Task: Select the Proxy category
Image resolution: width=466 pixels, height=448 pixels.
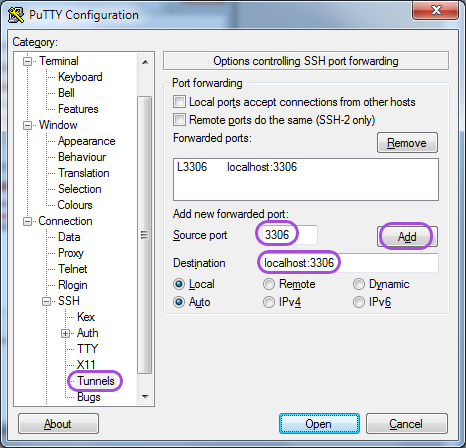Action: (x=71, y=253)
